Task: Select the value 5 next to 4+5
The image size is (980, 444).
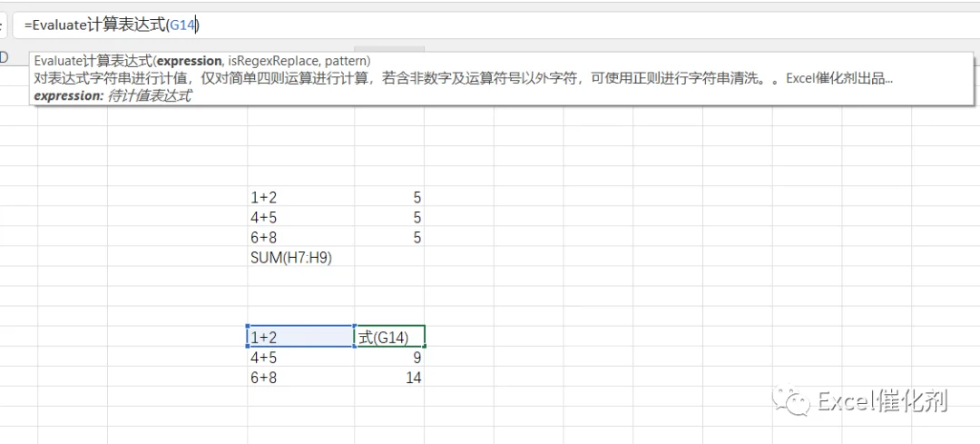Action: coord(389,218)
